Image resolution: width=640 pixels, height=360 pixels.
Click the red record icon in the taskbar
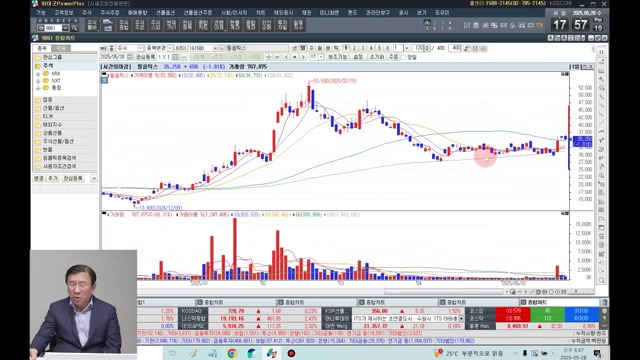291,353
